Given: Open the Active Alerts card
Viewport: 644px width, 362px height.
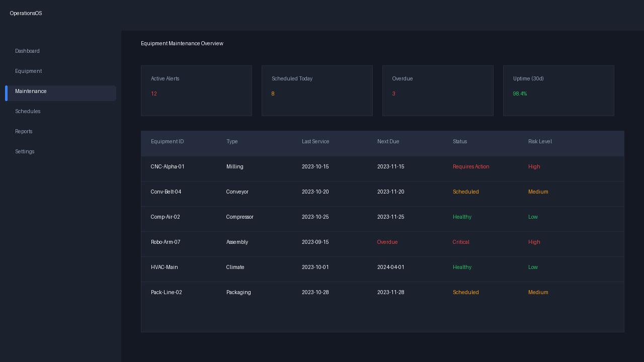Looking at the screenshot, I should coord(196,90).
